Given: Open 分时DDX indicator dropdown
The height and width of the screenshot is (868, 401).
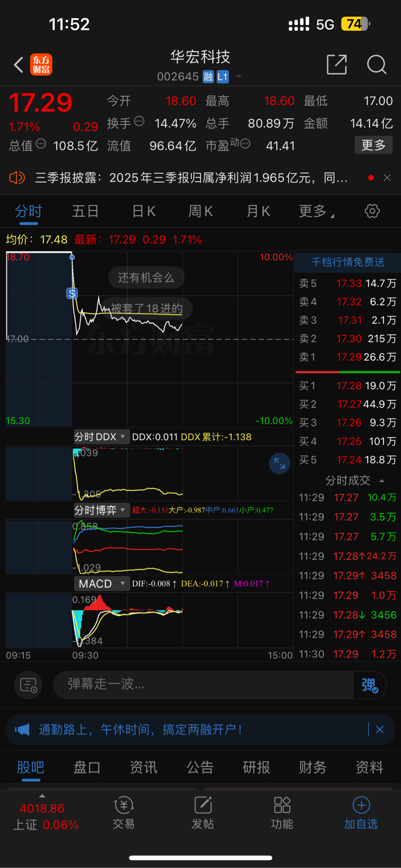Looking at the screenshot, I should click(x=101, y=437).
